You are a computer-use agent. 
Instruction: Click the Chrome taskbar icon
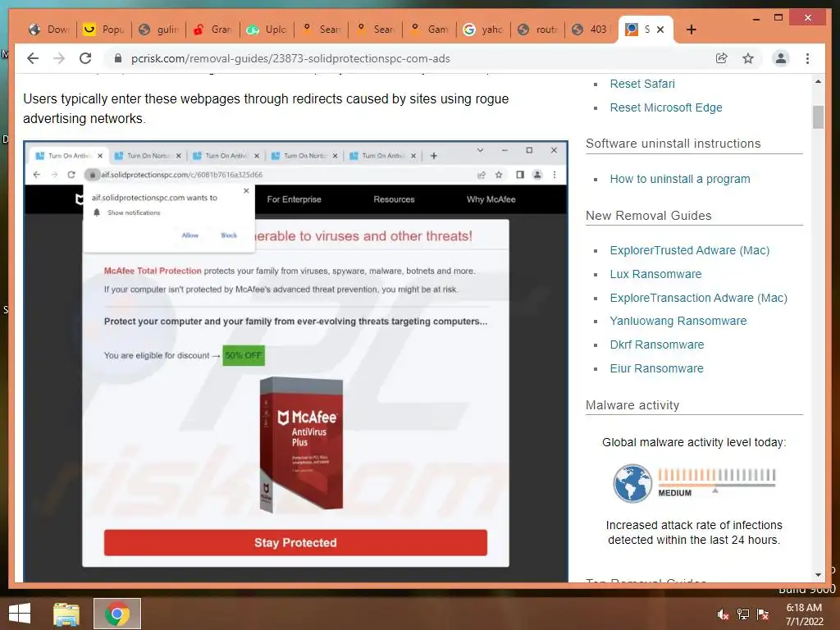[x=116, y=614]
